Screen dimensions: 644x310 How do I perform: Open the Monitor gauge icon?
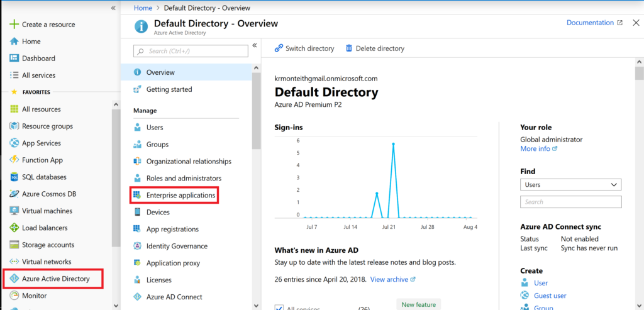pyautogui.click(x=14, y=296)
